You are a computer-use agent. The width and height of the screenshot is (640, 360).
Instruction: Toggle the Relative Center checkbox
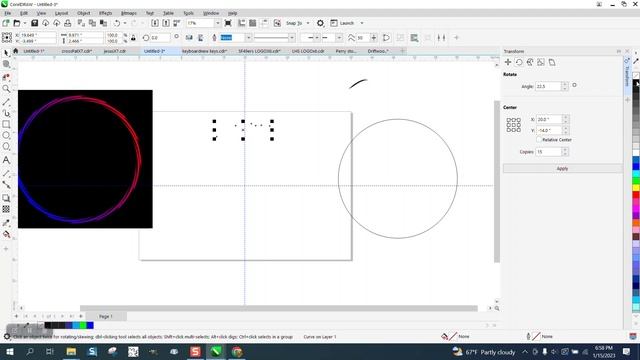(539, 140)
